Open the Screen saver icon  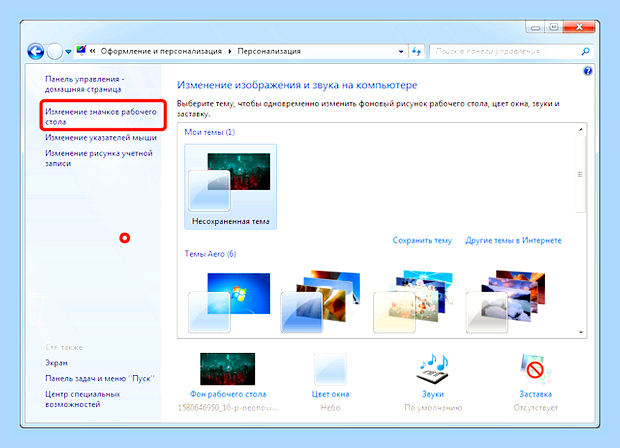(x=535, y=369)
